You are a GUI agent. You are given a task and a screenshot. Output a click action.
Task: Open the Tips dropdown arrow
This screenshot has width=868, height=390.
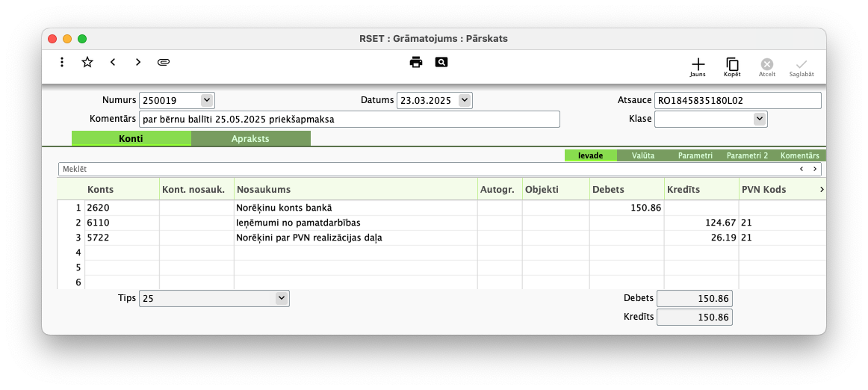pyautogui.click(x=282, y=298)
